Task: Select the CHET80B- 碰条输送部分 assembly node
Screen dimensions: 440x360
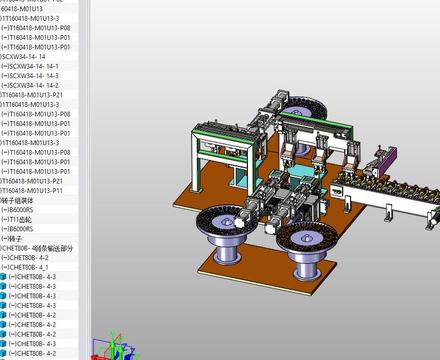Action: point(36,248)
